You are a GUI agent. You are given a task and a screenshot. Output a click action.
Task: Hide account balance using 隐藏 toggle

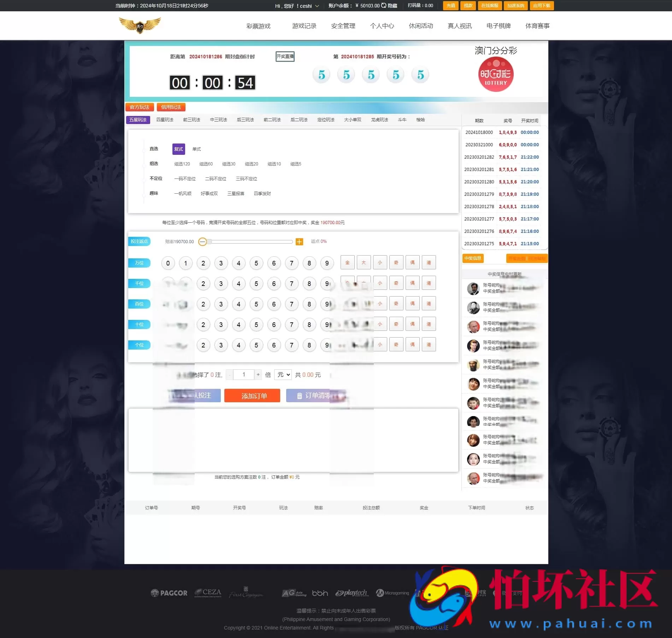click(x=392, y=6)
